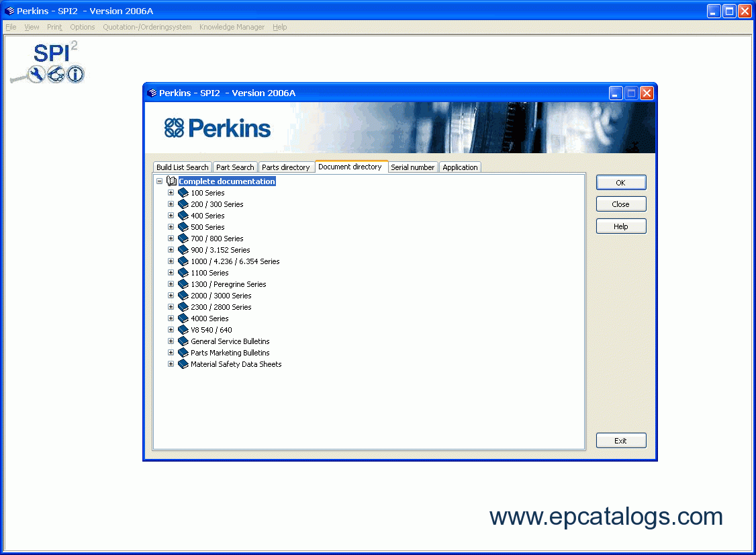Click the open book icon for Complete documentation

(171, 181)
